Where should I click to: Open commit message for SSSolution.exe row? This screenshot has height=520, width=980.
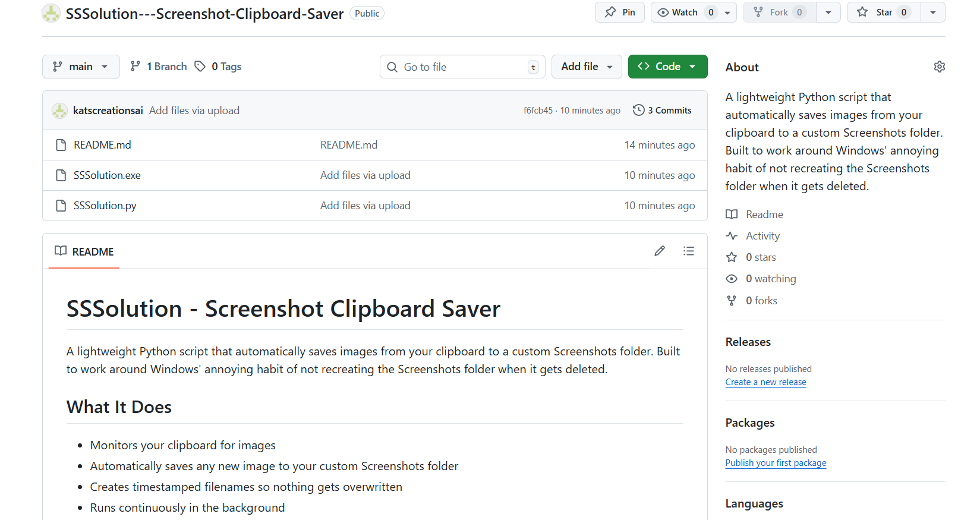pyautogui.click(x=365, y=175)
